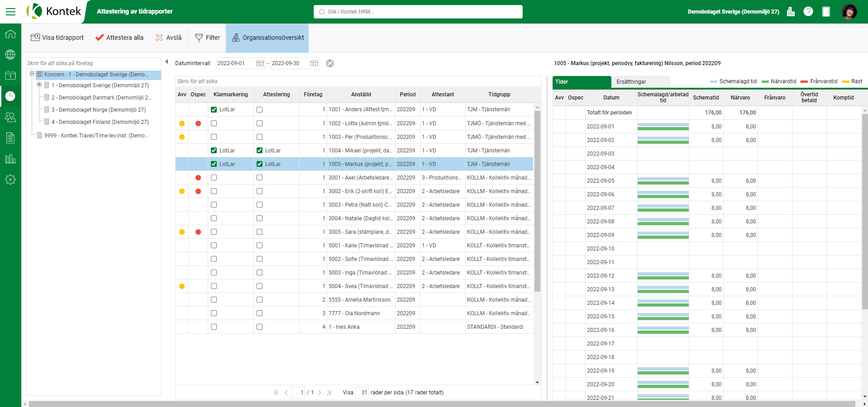Screen dimensions: 868x407
Task: Check Attestering for 7777 Ola Nordmann
Action: [260, 313]
